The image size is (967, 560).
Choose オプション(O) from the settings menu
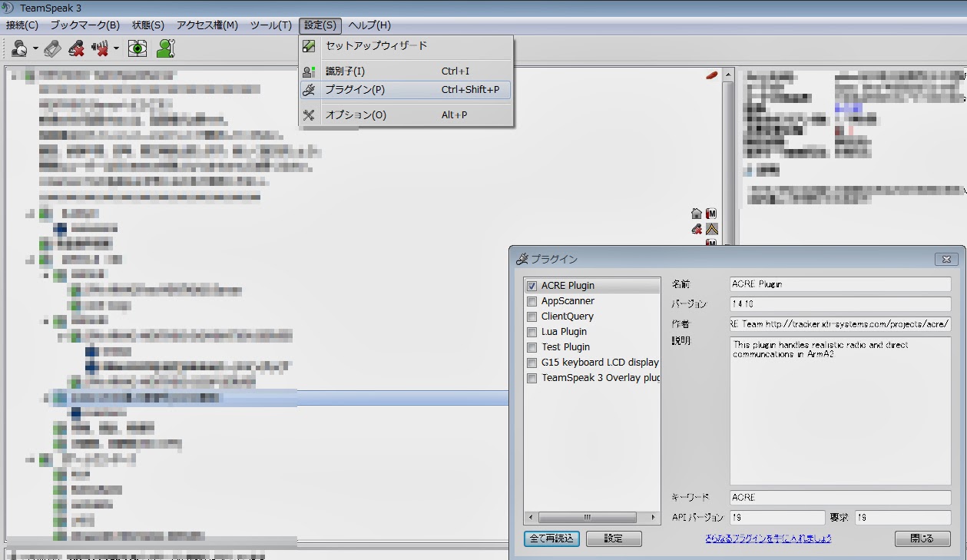point(406,115)
